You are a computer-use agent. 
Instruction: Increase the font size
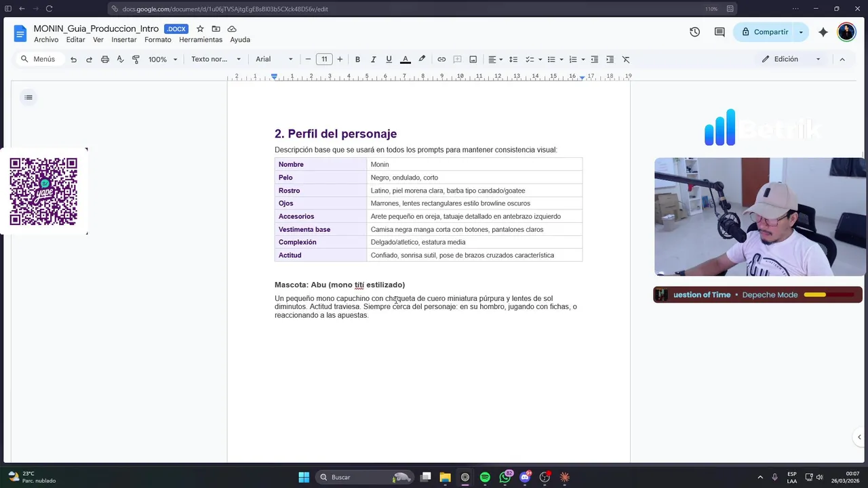(x=340, y=60)
